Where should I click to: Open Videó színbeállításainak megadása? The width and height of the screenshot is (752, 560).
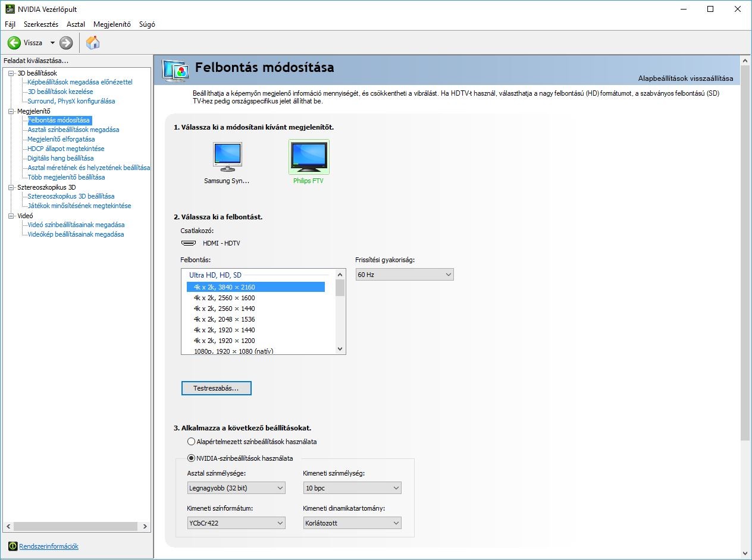pos(76,225)
